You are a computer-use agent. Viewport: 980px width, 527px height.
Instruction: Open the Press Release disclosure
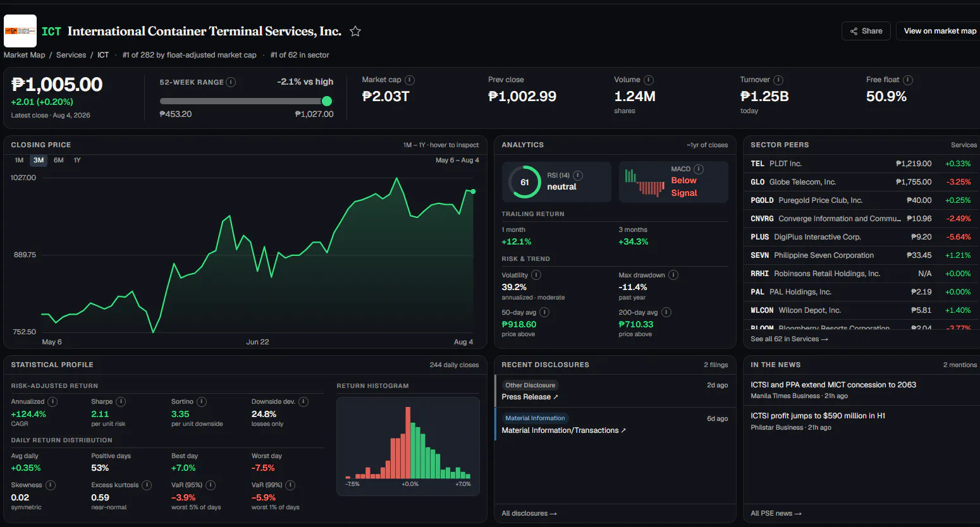(530, 397)
